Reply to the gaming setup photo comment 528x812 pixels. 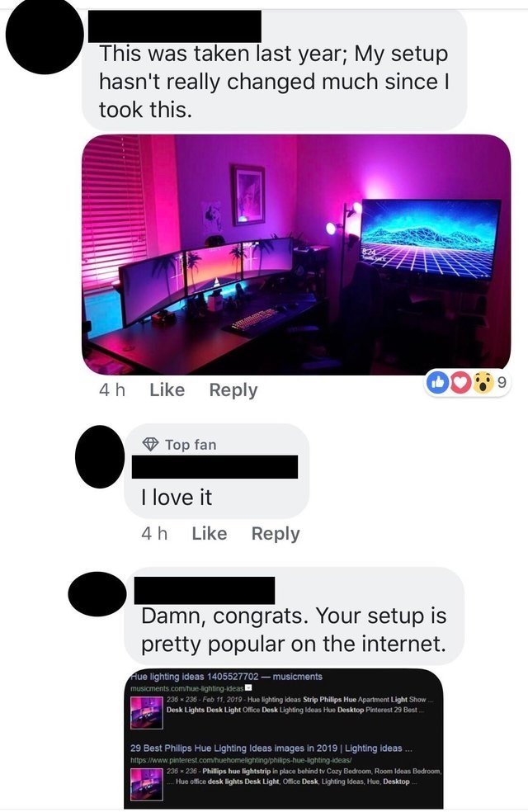(233, 390)
